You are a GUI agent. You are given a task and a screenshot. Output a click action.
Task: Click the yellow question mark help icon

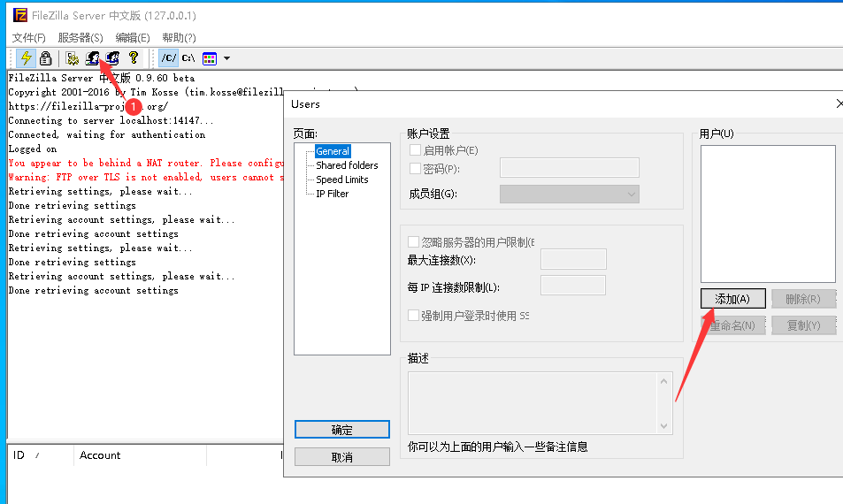[x=134, y=58]
